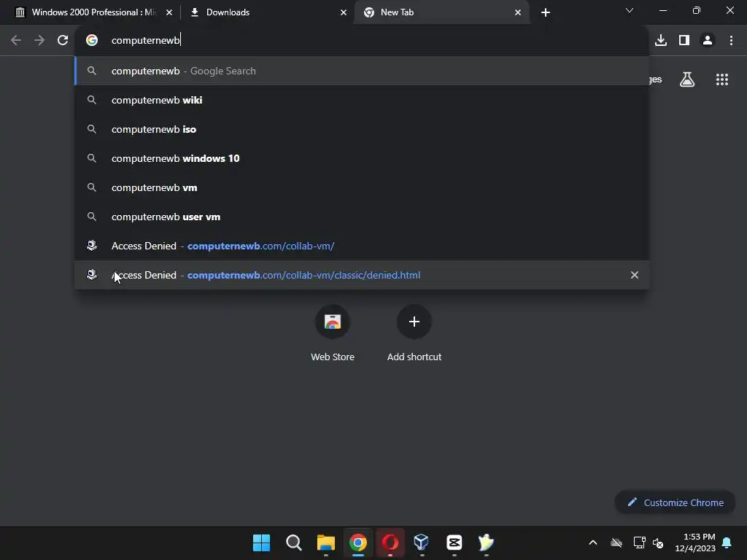Close the Windows 2000 Professional tab
Image resolution: width=747 pixels, height=560 pixels.
(x=169, y=12)
